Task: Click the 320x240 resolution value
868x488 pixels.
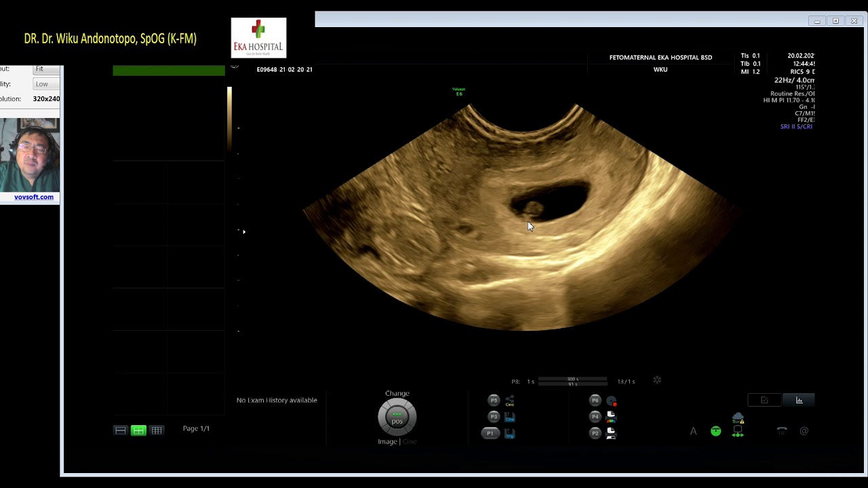Action: [x=46, y=99]
